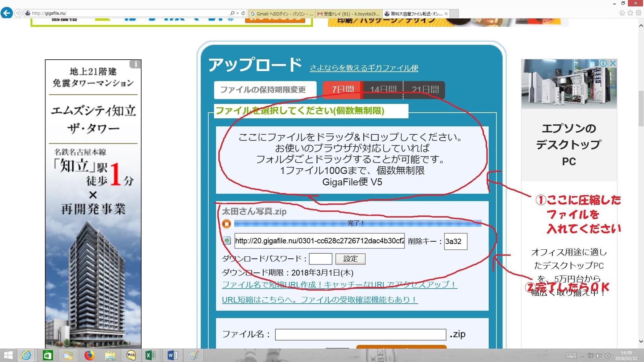644x362 pixels.
Task: Click the AdChoices info icon on Epson ad
Action: point(603,63)
